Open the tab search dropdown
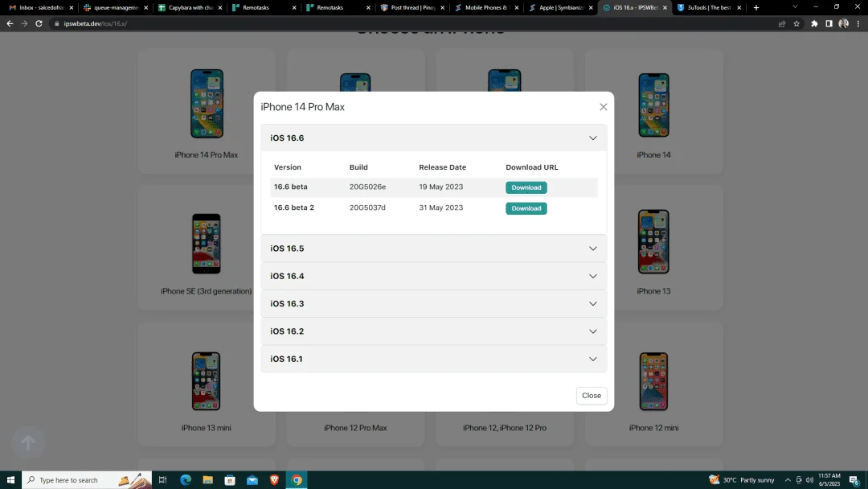Screen dimensions: 868x489 click(x=795, y=7)
